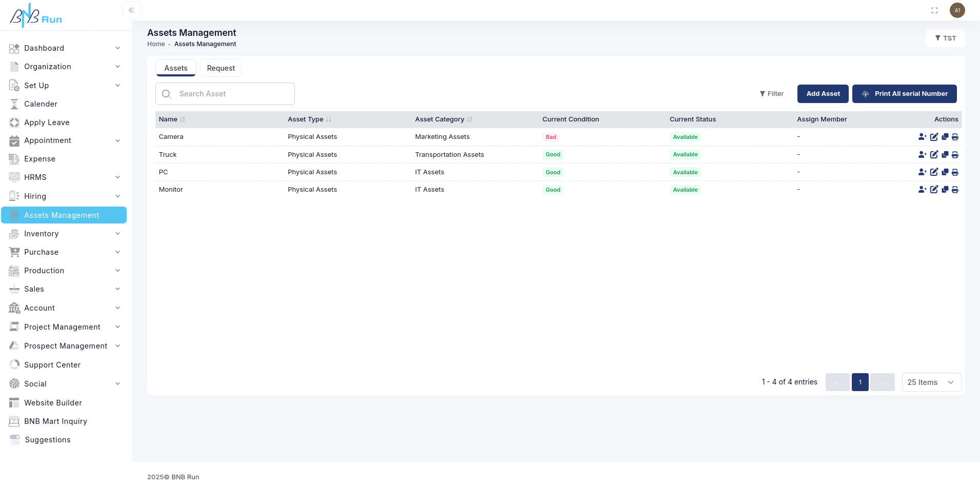Image resolution: width=980 pixels, height=489 pixels.
Task: Sort the table by the Name column
Action: pos(171,119)
